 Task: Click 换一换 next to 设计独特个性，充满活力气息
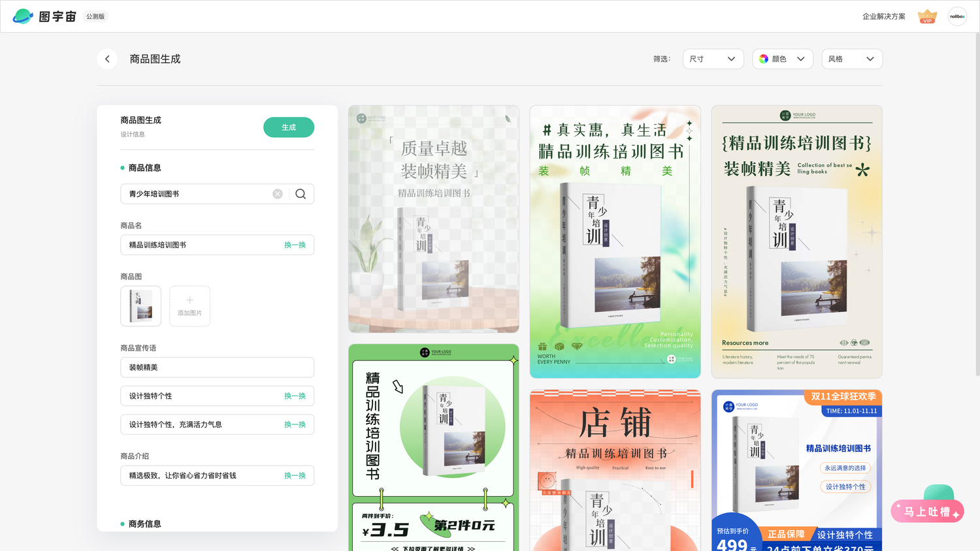click(295, 424)
